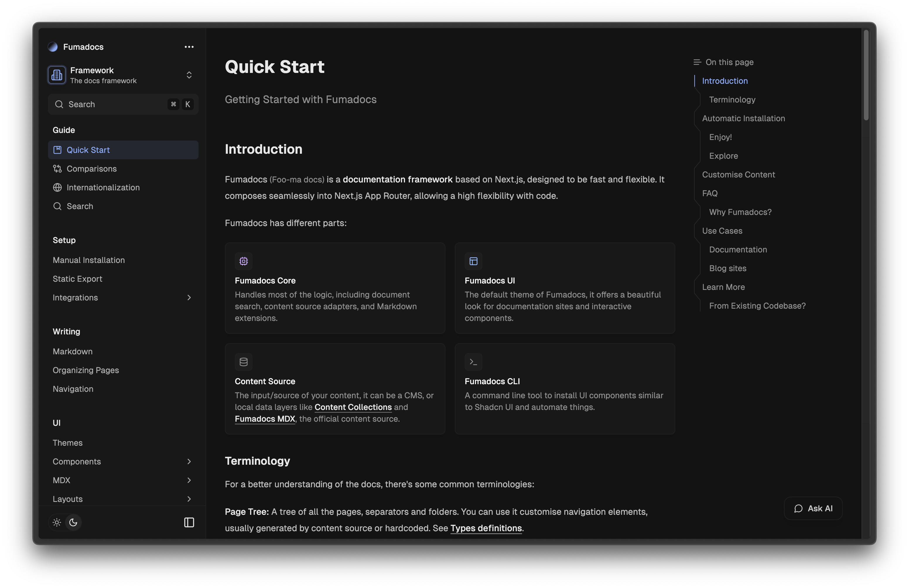Click the page vertical scrollbar thumb
The width and height of the screenshot is (909, 588).
click(866, 76)
